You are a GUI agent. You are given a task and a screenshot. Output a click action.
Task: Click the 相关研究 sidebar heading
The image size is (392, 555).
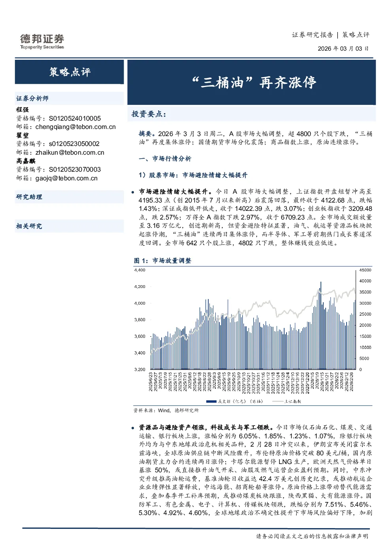[x=29, y=226]
